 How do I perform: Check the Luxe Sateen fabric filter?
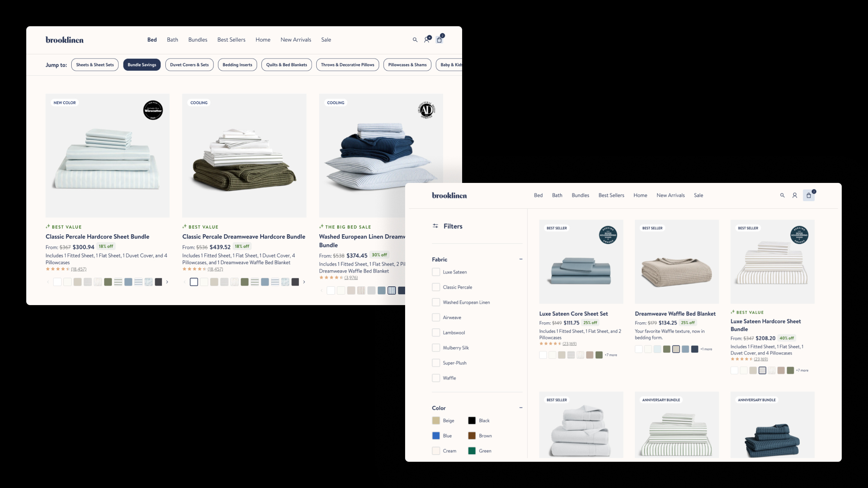click(436, 272)
